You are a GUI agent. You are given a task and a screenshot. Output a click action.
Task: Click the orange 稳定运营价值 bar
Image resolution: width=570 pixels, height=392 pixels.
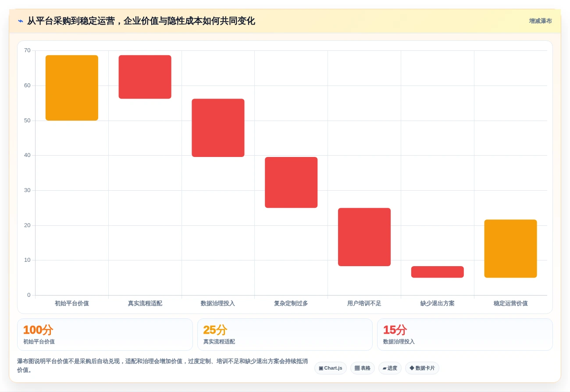510,249
